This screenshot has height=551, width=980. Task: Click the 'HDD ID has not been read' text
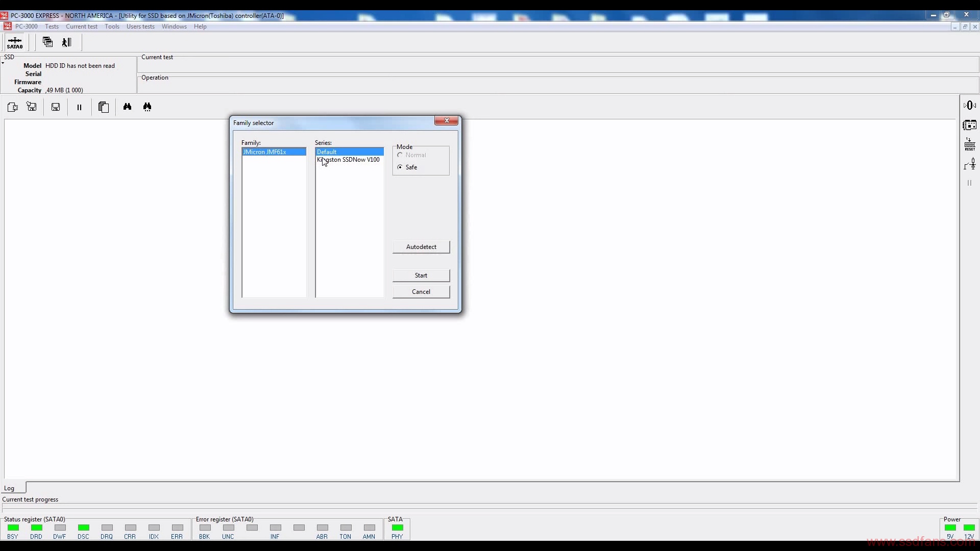click(x=80, y=66)
